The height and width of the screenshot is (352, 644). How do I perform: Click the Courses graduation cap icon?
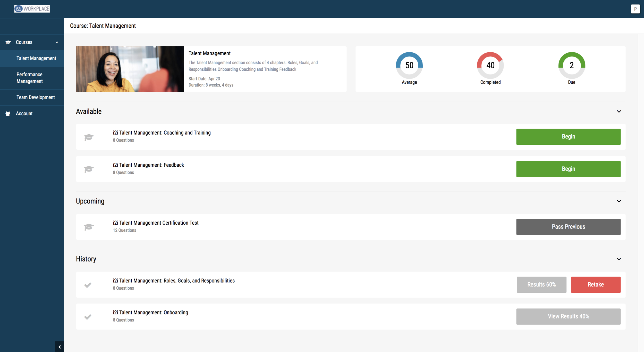point(8,42)
